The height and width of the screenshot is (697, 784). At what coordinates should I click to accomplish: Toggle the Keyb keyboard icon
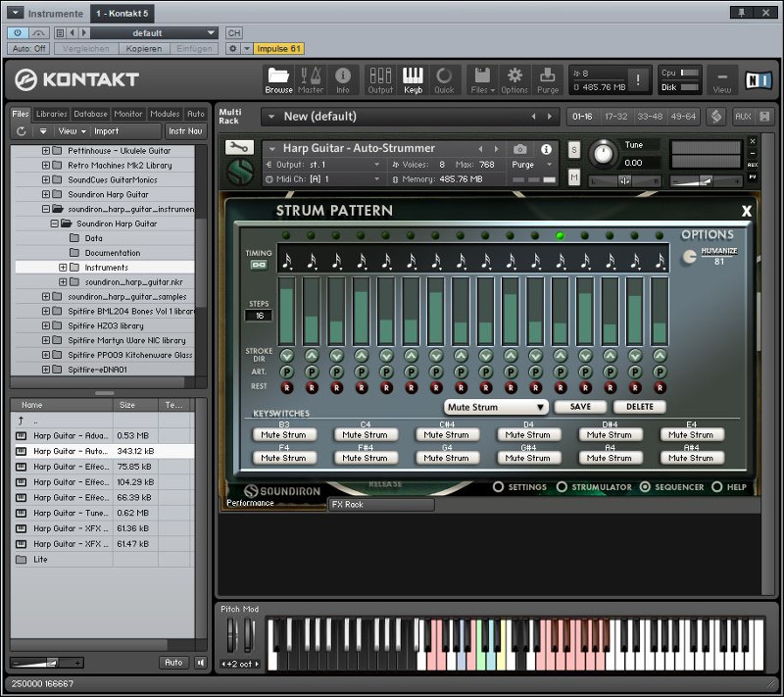(x=413, y=79)
